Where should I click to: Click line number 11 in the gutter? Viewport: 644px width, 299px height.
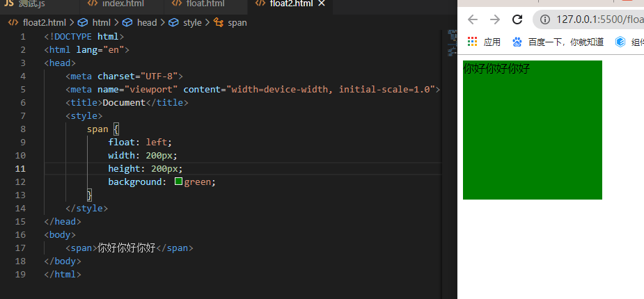pyautogui.click(x=20, y=168)
